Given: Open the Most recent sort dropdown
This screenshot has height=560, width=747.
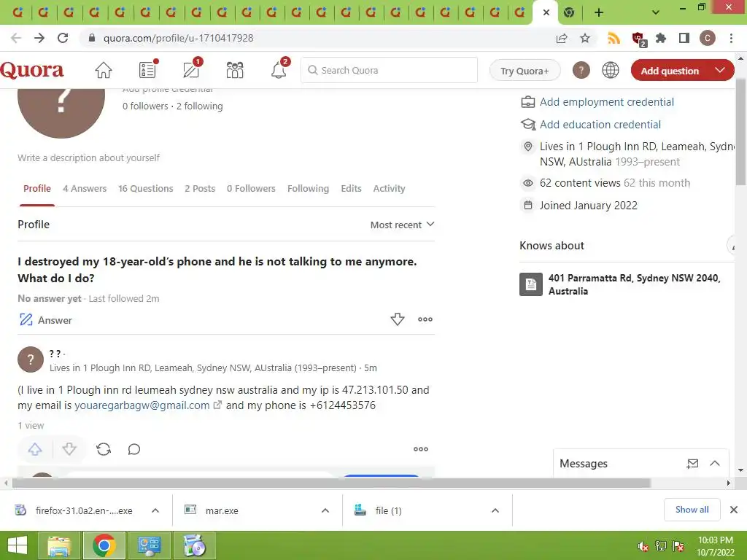Looking at the screenshot, I should pyautogui.click(x=402, y=225).
